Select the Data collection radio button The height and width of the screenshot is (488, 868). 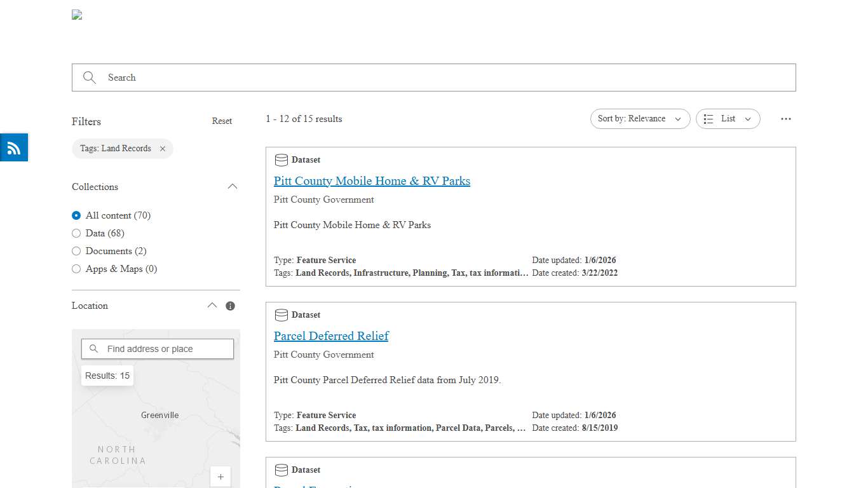pos(76,233)
